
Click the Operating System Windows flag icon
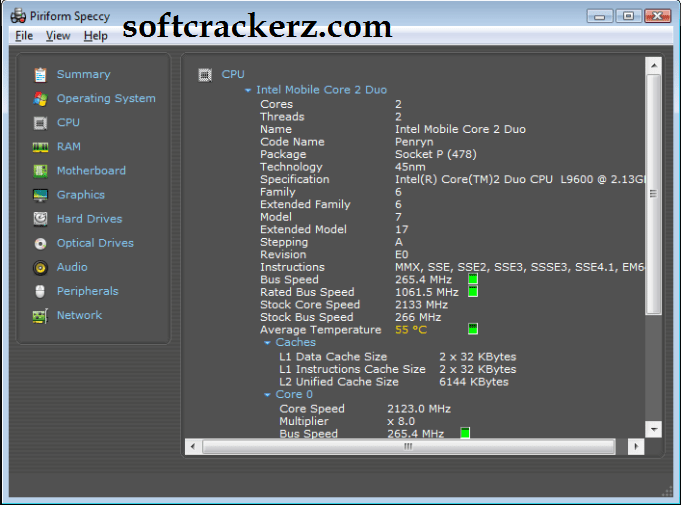pos(40,99)
